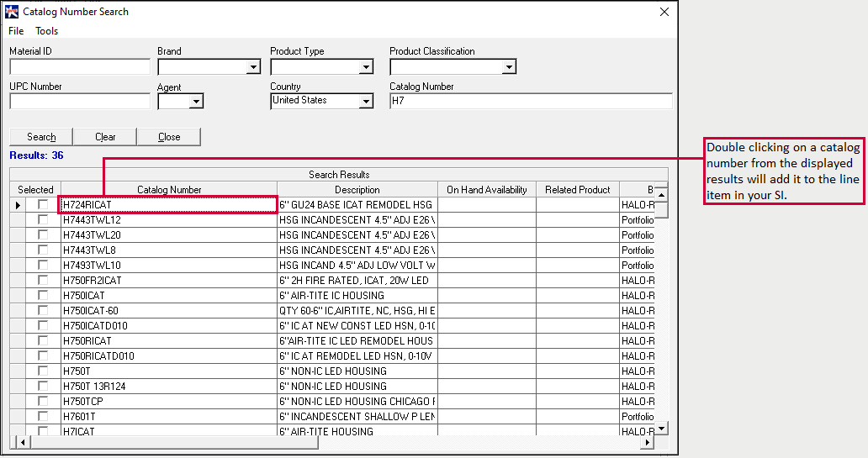Click into the Material ID field

tap(79, 67)
